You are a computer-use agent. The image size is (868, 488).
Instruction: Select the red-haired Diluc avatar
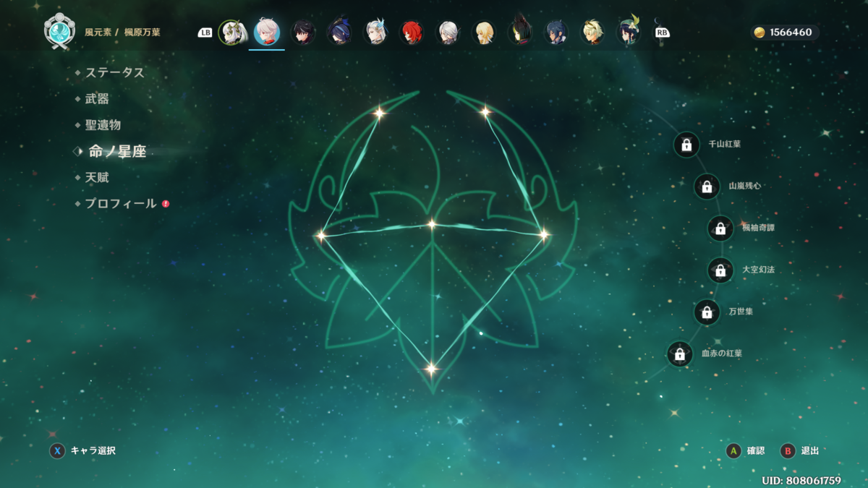[412, 33]
